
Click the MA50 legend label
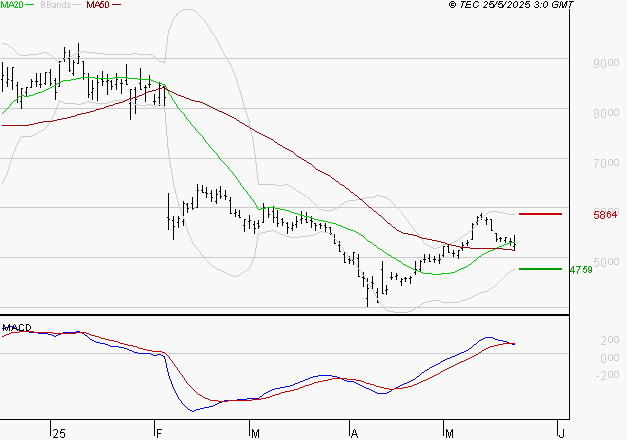(x=98, y=5)
